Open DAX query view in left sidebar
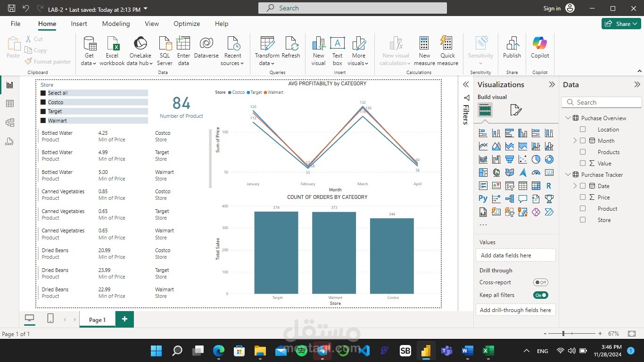The image size is (644, 362). [10, 141]
